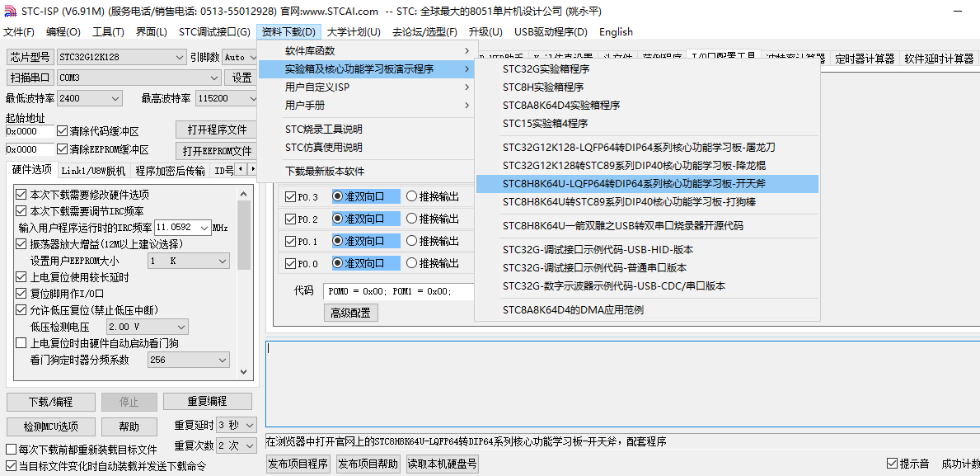The image size is (980, 476).
Task: Switch language via English menu
Action: click(616, 32)
